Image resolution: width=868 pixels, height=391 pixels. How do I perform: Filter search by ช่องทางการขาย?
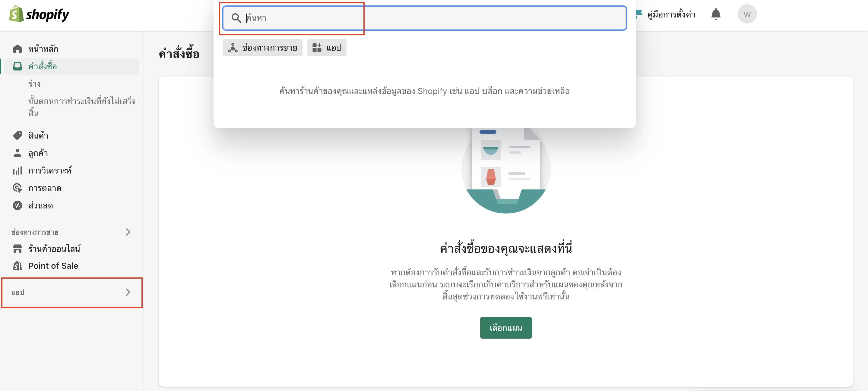pyautogui.click(x=262, y=48)
